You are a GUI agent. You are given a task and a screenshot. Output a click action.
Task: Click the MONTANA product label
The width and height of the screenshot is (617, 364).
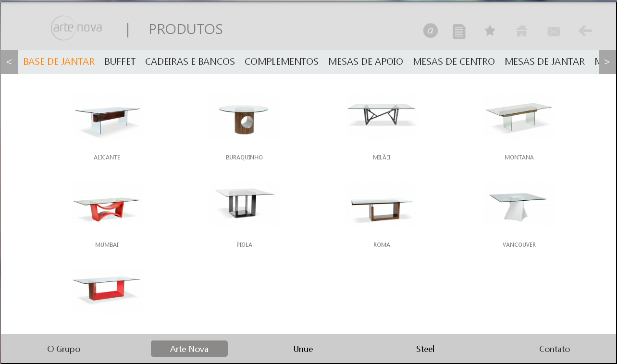pos(519,158)
